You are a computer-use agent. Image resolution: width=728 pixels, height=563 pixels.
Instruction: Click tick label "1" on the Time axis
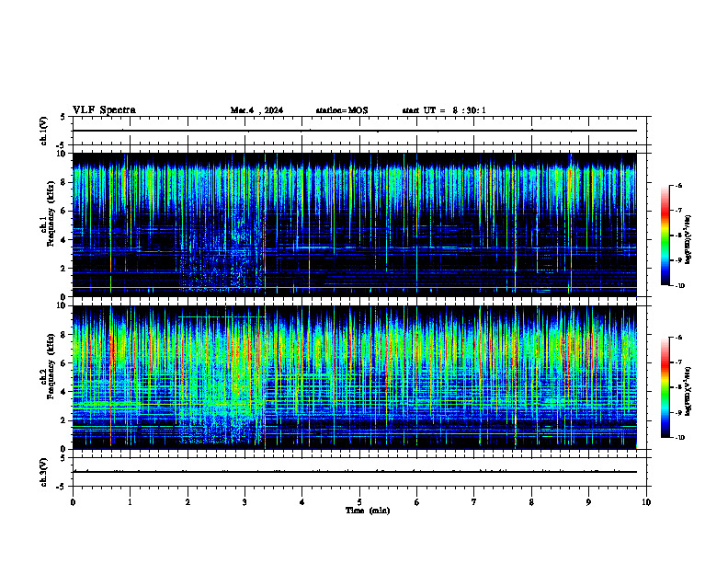[x=130, y=502]
